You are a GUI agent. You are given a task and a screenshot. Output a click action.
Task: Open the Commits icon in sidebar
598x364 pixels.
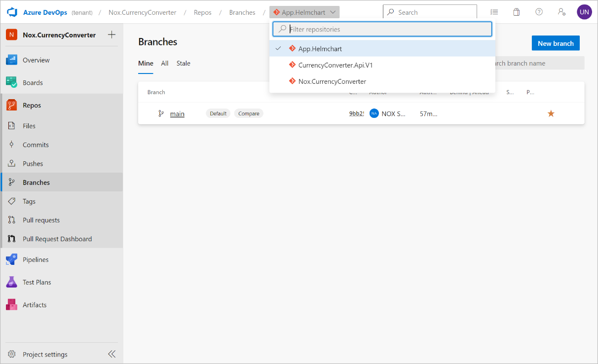pos(12,145)
